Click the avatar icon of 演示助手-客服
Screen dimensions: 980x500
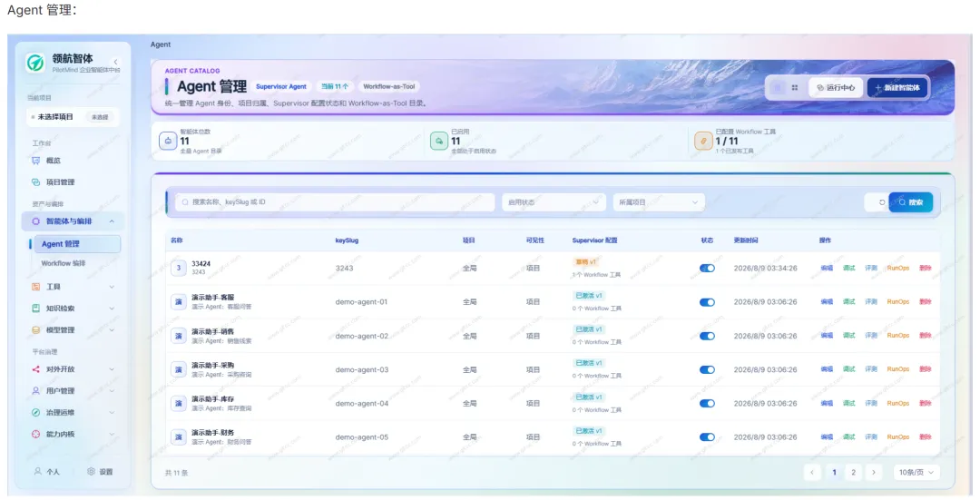click(x=178, y=302)
